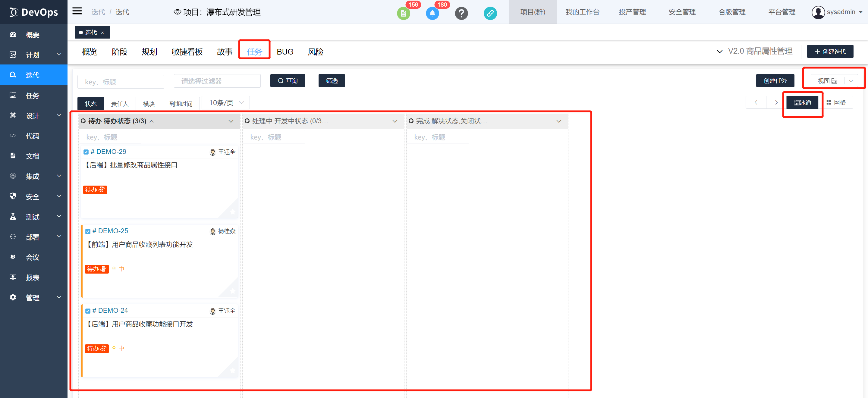Click the 待办 status tag on DEMO-24
Screen dimensions: 868x398
[x=96, y=349]
